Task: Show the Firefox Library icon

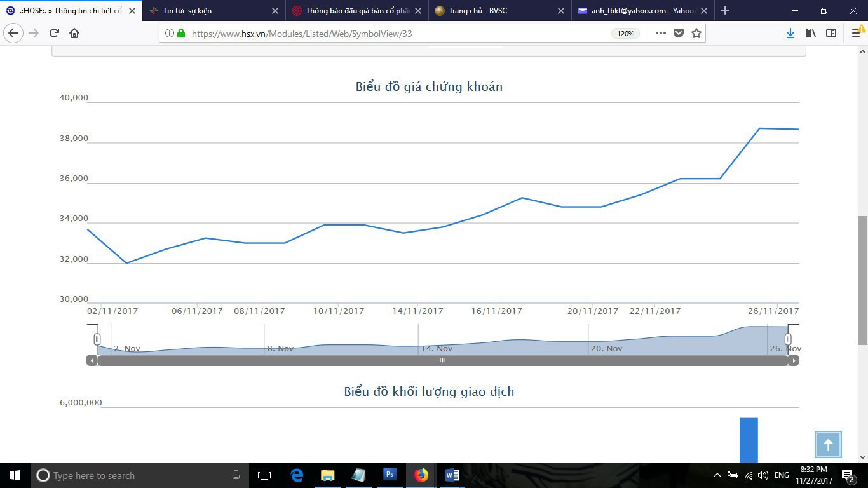Action: point(811,34)
